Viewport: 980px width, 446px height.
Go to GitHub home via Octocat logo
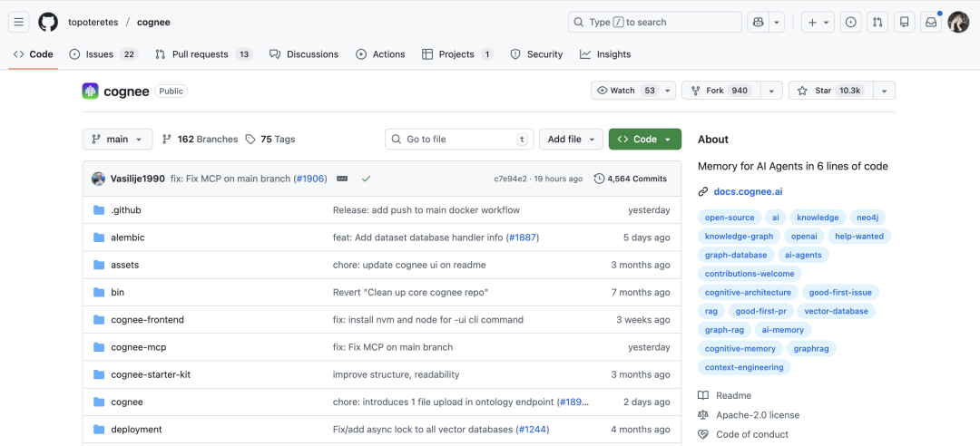coord(48,22)
